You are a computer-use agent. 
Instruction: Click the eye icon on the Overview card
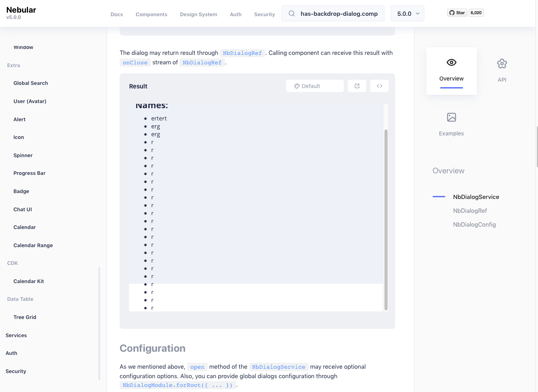(x=451, y=62)
